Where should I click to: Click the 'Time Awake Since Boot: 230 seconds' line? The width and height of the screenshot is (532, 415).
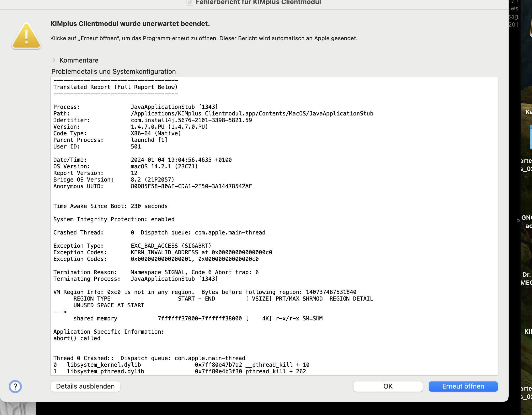pyautogui.click(x=110, y=206)
